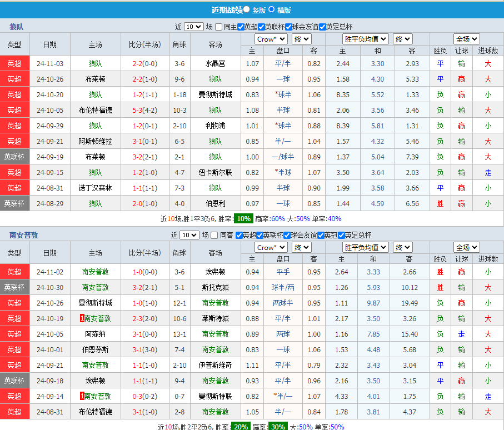Open the match count dropdown for 狼队
Screen dimensions: 504x430
point(193,26)
